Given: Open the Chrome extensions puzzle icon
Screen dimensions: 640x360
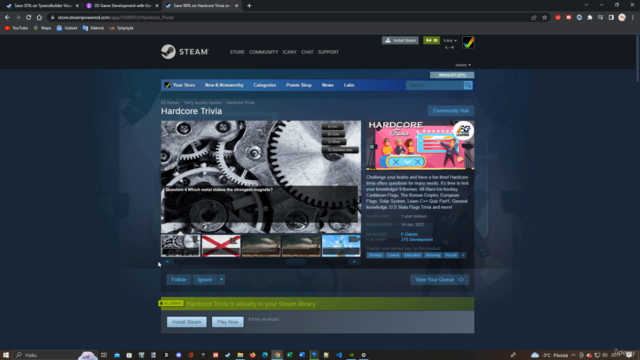Looking at the screenshot, I should 590,18.
